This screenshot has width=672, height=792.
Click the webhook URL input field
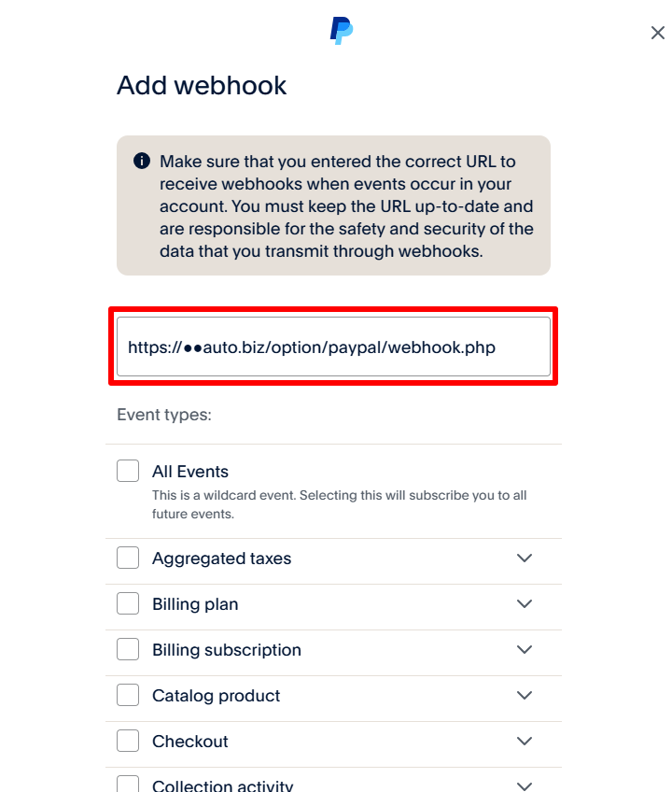pyautogui.click(x=333, y=347)
